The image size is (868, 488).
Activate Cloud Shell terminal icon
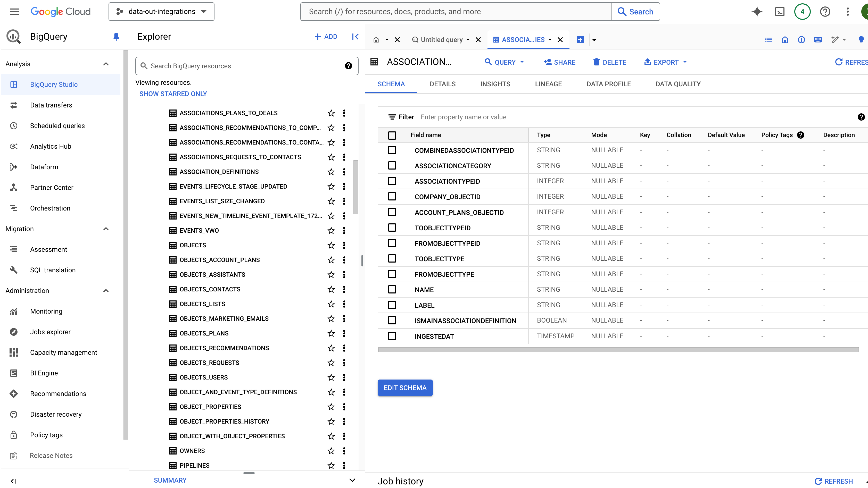coord(780,11)
